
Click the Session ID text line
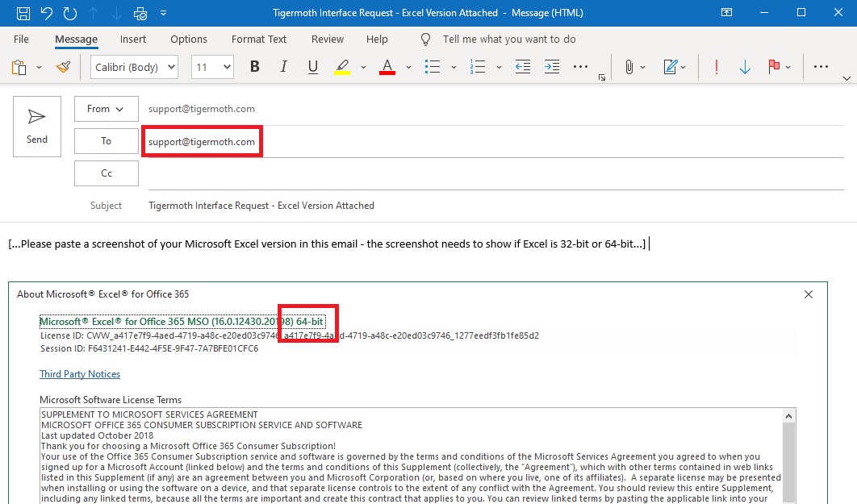point(149,348)
